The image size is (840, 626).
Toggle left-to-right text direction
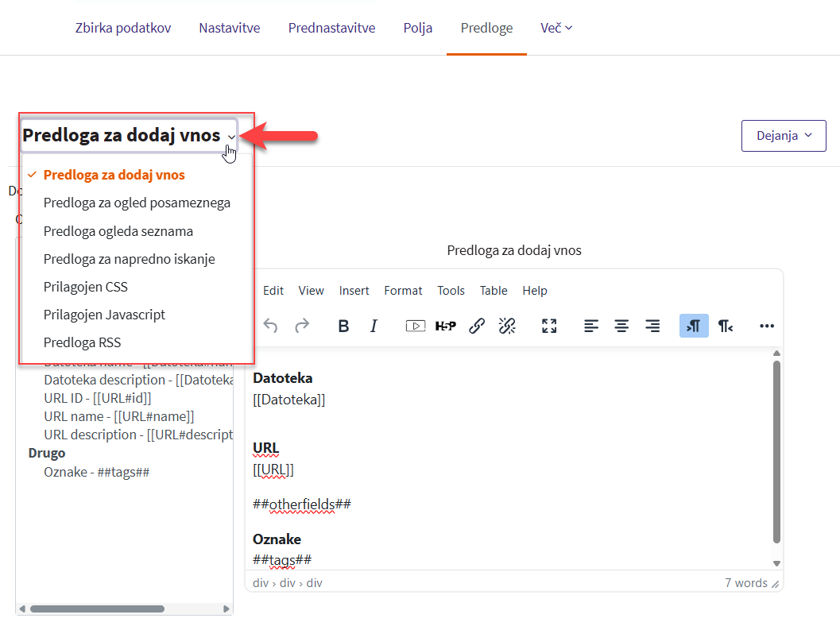[x=693, y=326]
